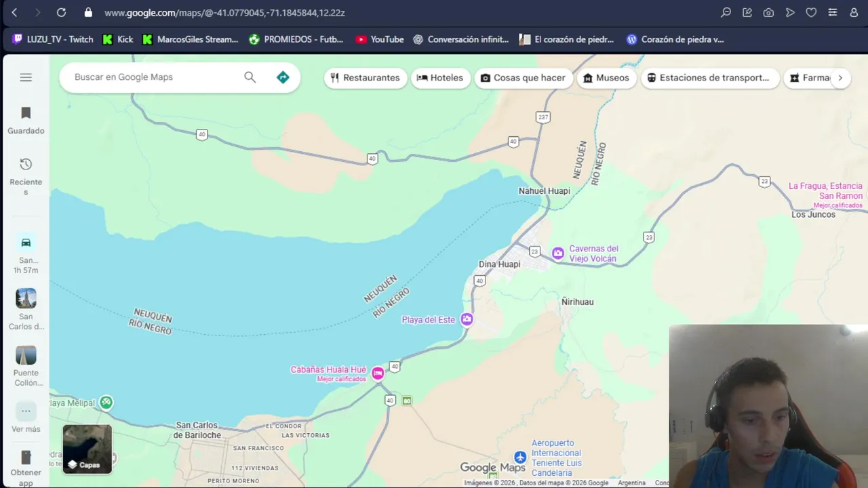The width and height of the screenshot is (868, 488).
Task: Reload the page with refresh icon
Action: 61,12
